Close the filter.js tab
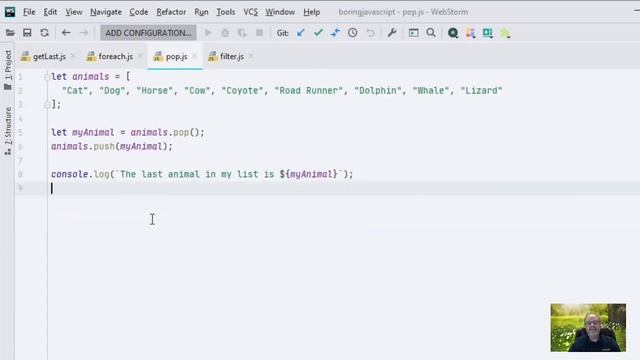 (251, 56)
